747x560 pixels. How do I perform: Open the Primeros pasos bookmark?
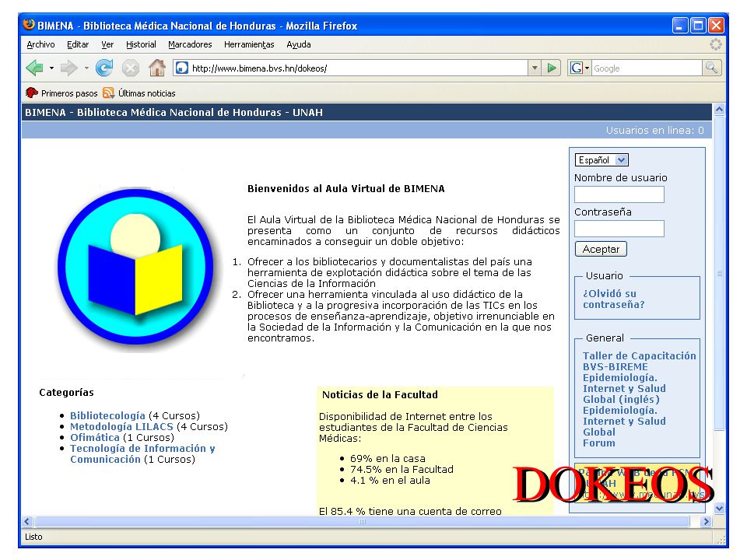pos(61,93)
